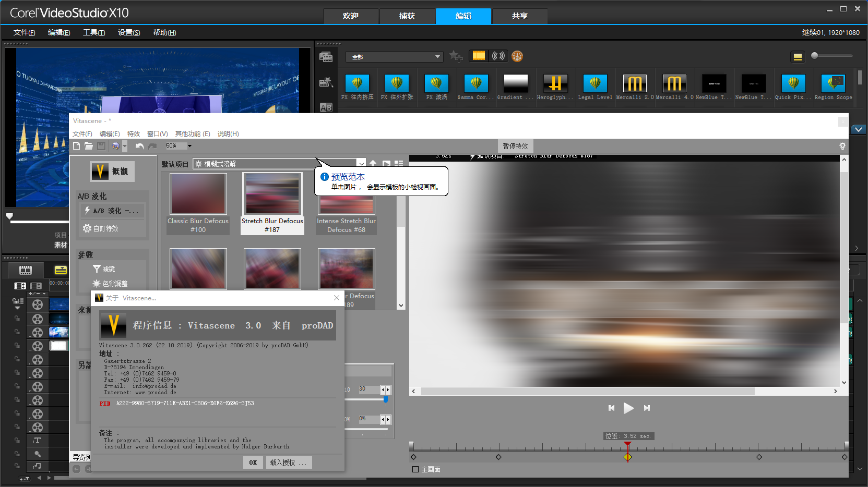Expand the track add/remove +/- dropdown
The height and width of the screenshot is (487, 868).
(38, 294)
